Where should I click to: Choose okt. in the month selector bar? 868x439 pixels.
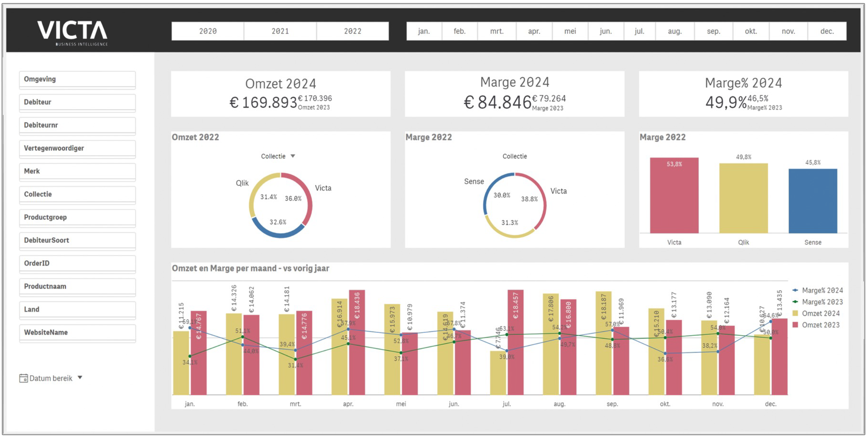[x=751, y=31]
